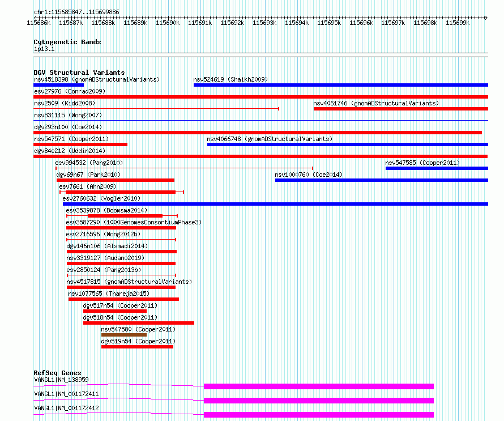Open nsv1000760 (Coe2014) variant label

point(309,175)
